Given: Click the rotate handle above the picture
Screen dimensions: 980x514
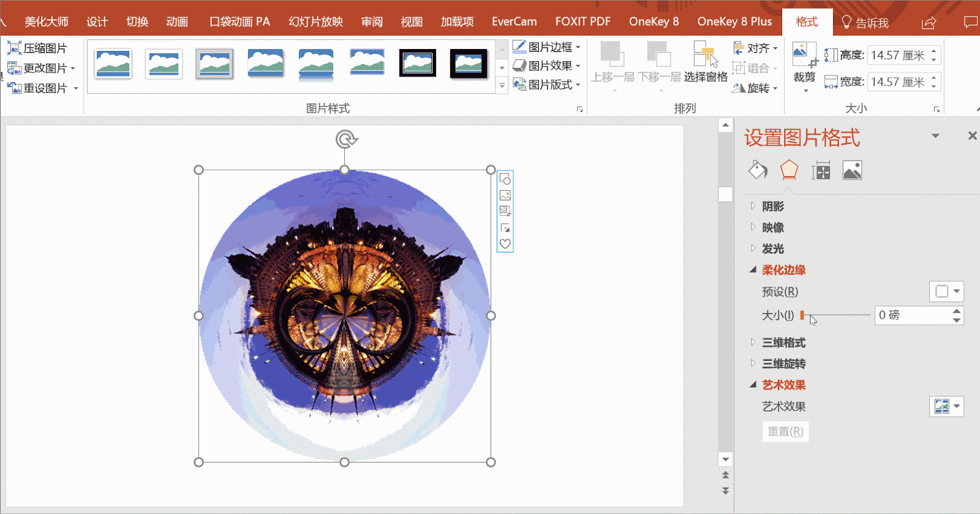Looking at the screenshot, I should (x=346, y=140).
